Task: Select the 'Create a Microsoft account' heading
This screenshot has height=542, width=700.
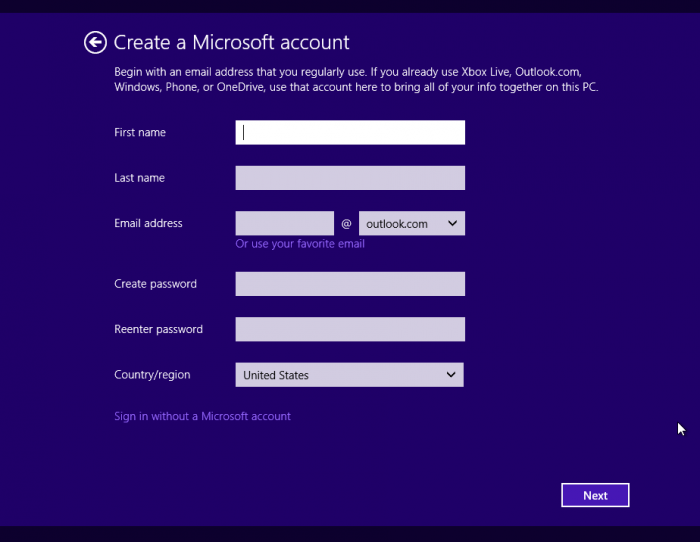Action: (x=231, y=42)
